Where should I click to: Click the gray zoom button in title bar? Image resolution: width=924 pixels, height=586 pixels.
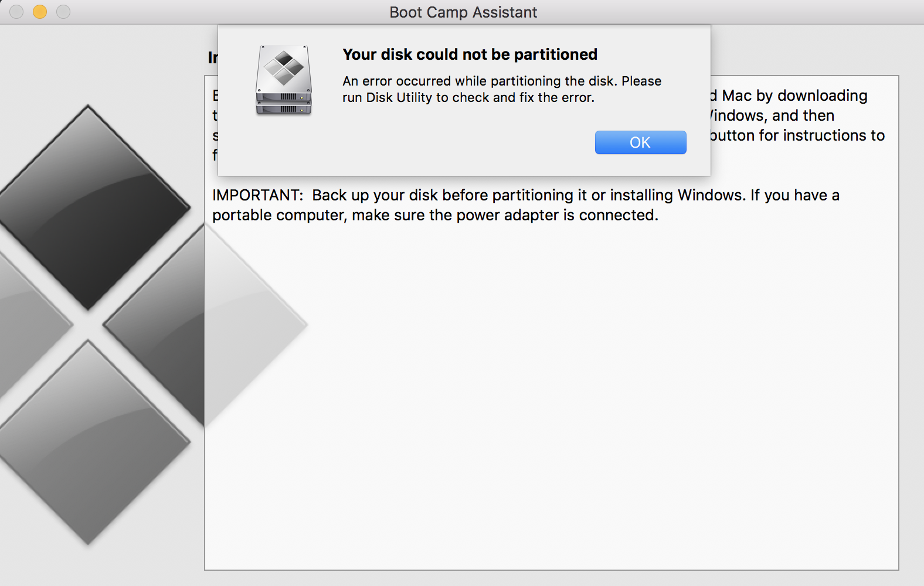click(63, 12)
